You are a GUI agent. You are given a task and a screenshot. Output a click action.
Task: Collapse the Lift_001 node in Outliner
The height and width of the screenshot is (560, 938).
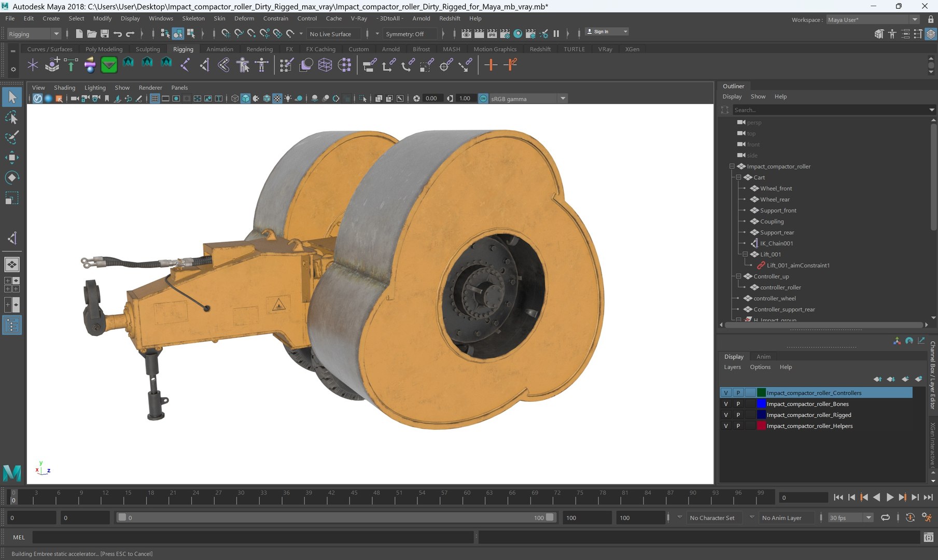(x=745, y=254)
